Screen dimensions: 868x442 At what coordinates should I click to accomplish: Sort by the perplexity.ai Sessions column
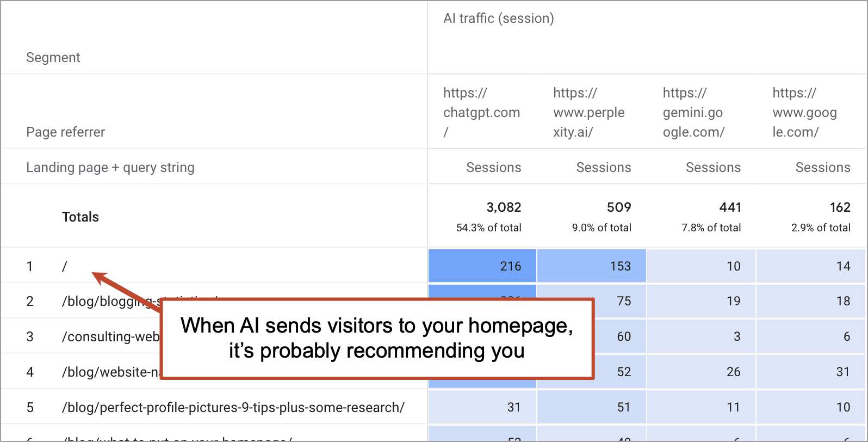(603, 167)
